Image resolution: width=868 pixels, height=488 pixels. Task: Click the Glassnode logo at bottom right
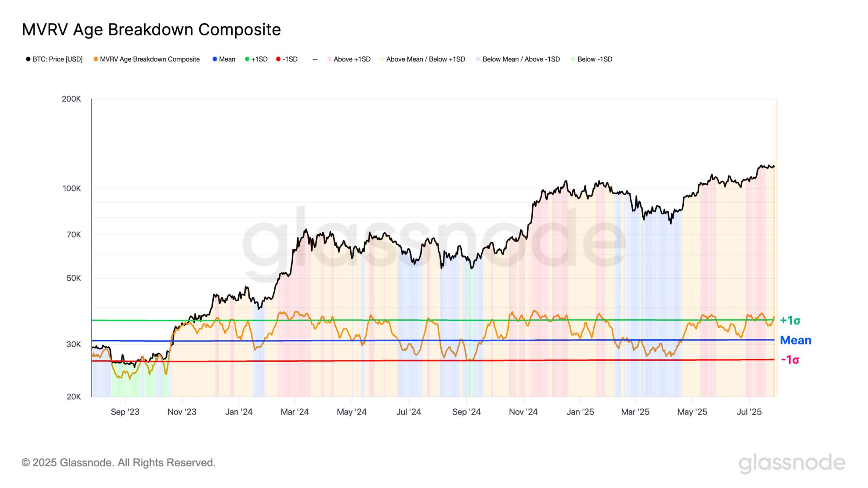point(792,463)
